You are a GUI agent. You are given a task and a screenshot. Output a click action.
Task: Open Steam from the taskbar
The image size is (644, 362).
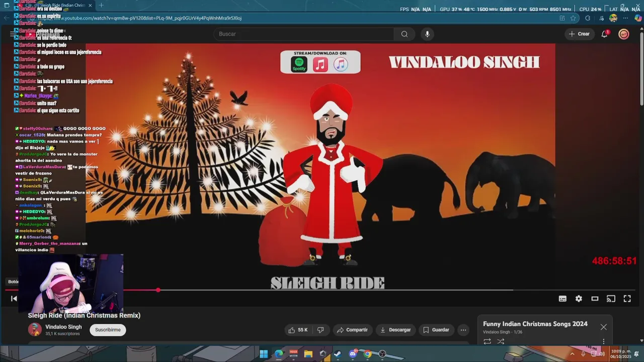[x=338, y=354]
